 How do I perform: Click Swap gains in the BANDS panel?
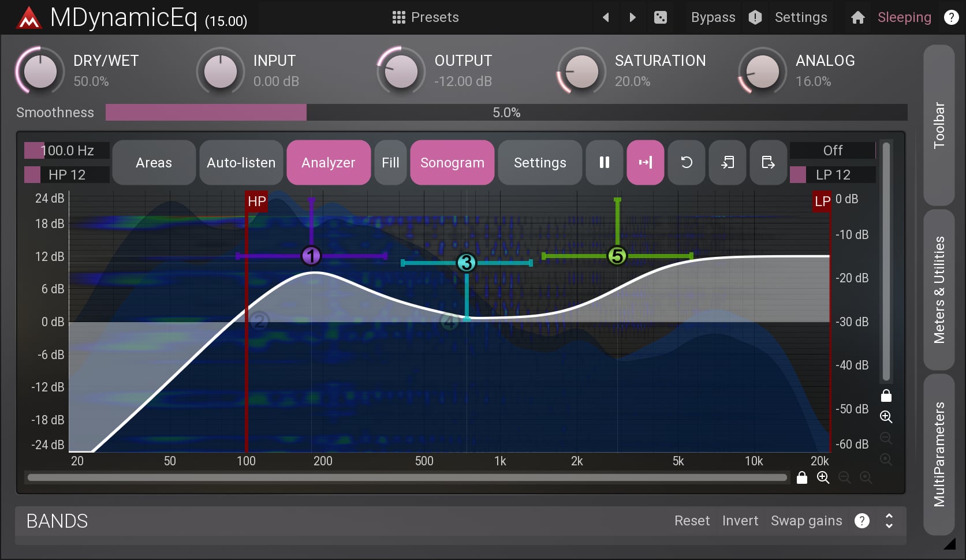(x=807, y=521)
